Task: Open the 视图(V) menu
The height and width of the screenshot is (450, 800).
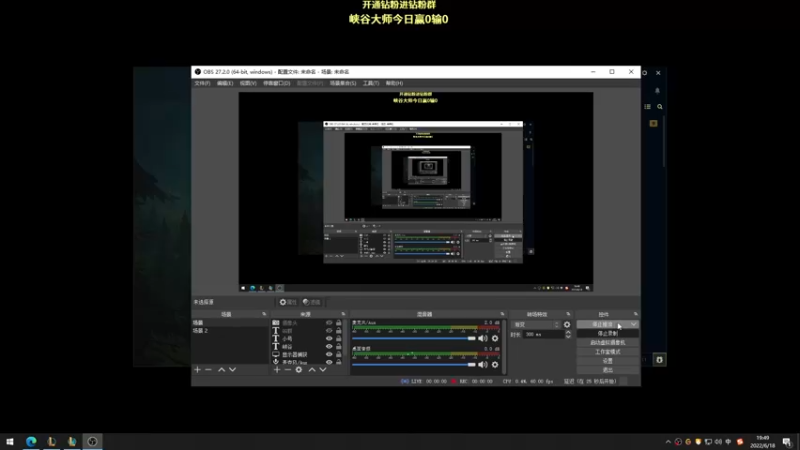Action: pos(248,83)
